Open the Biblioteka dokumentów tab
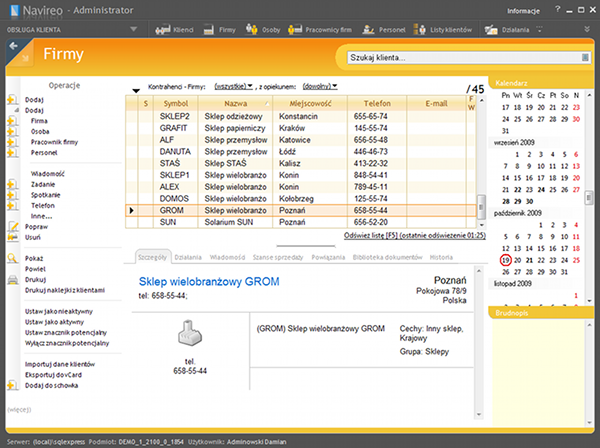Image resolution: width=600 pixels, height=448 pixels. coord(387,257)
